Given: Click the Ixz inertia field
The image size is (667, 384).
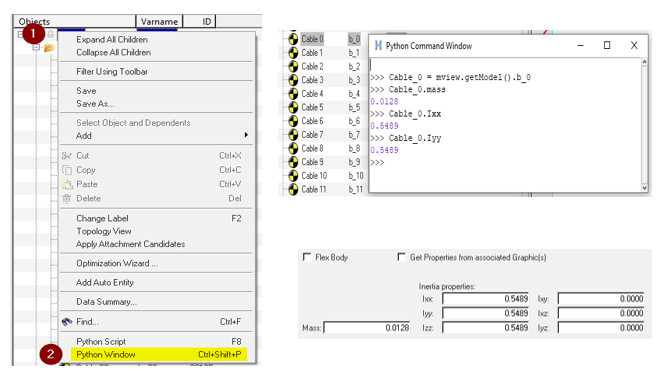Looking at the screenshot, I should [601, 313].
